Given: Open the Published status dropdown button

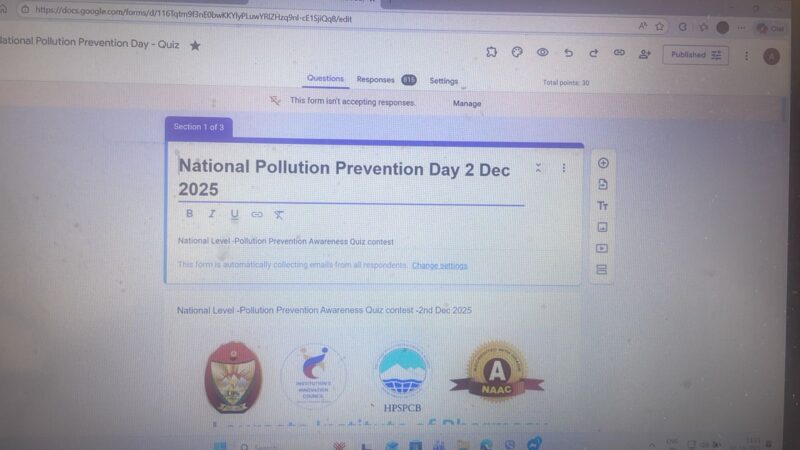Looking at the screenshot, I should (x=695, y=56).
